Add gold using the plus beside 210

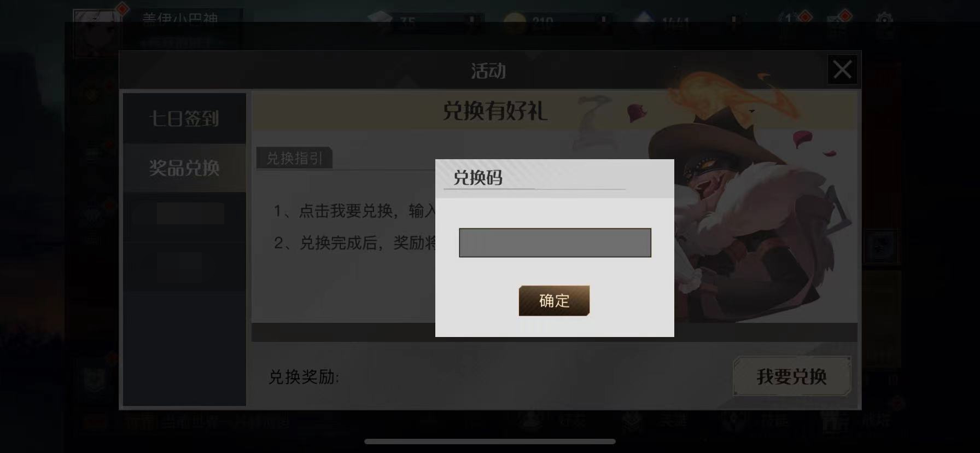(x=603, y=23)
